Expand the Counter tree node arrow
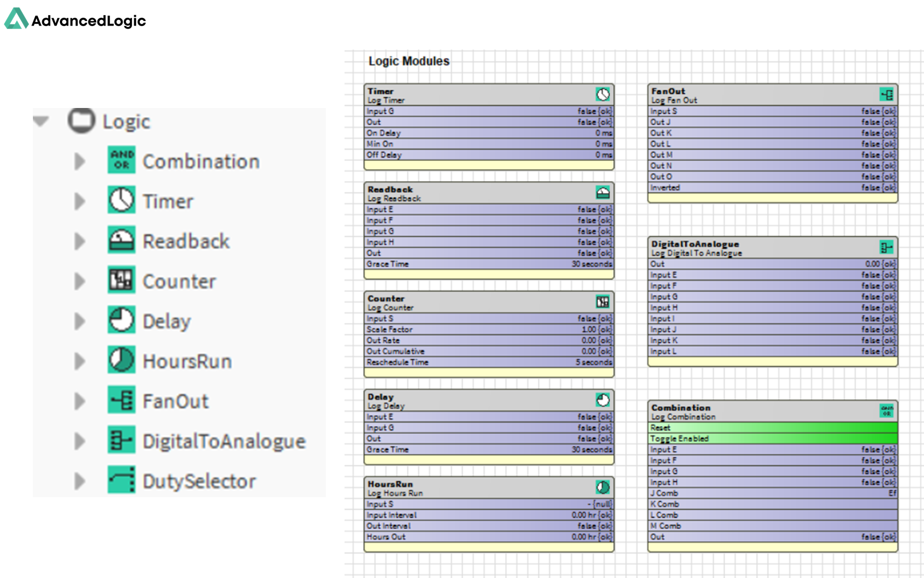 click(80, 281)
